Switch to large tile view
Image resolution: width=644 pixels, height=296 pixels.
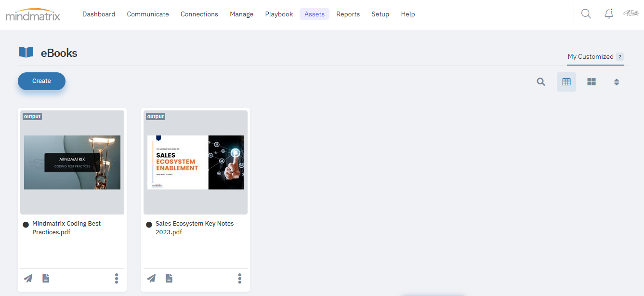591,82
